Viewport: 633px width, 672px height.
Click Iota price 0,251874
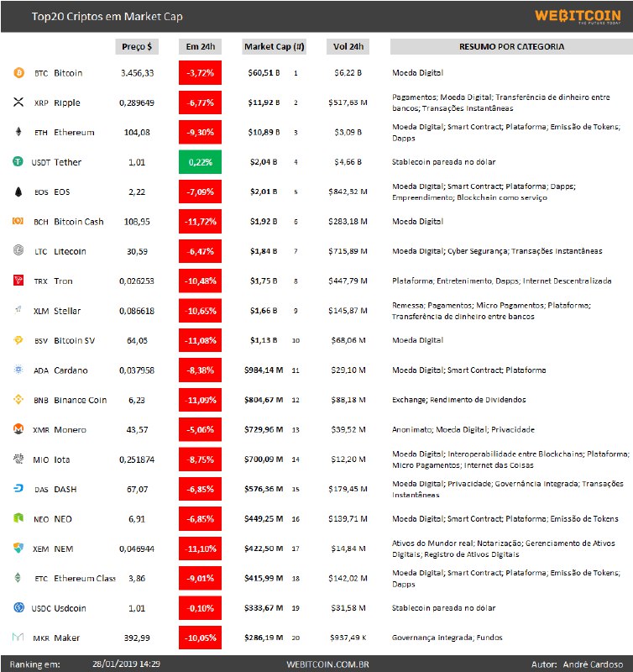(137, 459)
